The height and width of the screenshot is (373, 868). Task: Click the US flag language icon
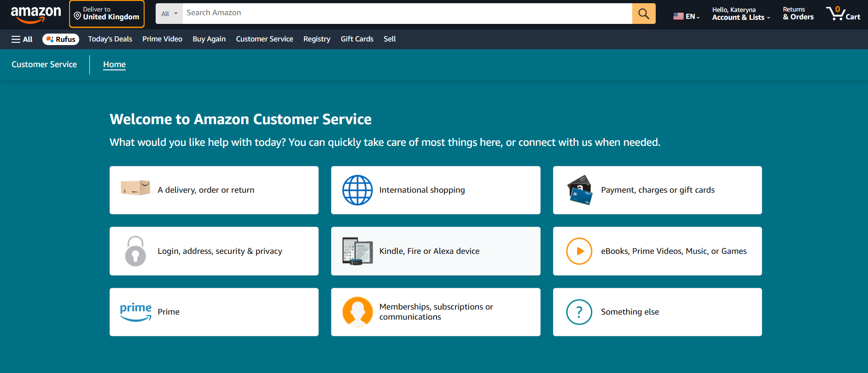coord(678,16)
